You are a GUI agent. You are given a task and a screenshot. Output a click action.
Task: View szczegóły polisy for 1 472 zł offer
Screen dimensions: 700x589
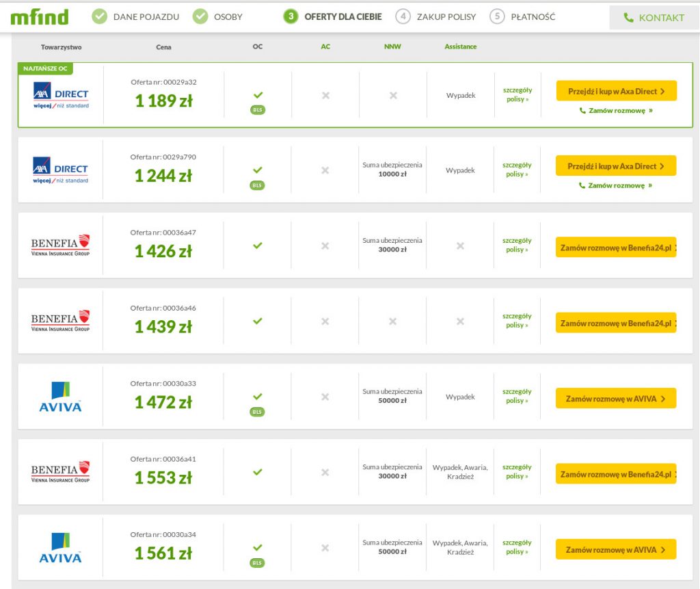point(517,396)
